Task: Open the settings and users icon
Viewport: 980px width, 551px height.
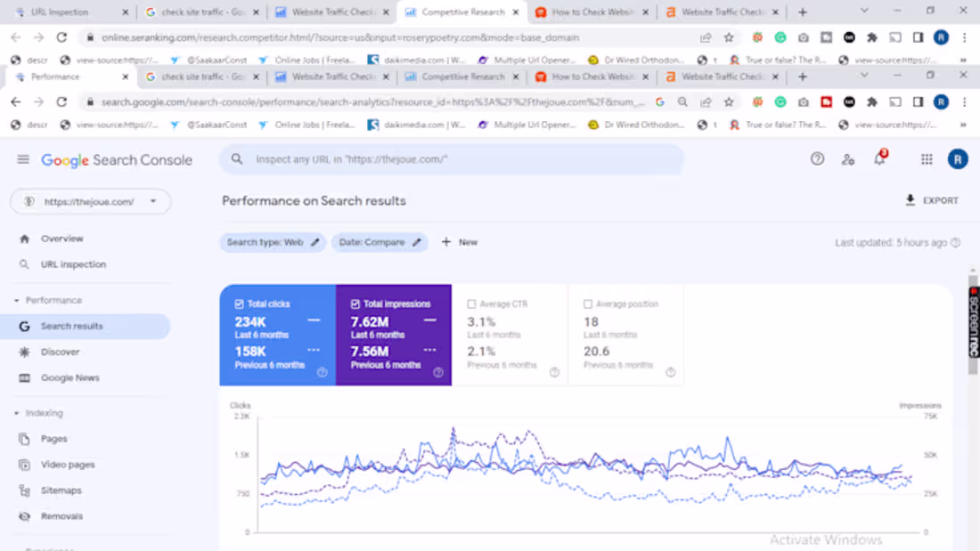Action: pyautogui.click(x=848, y=158)
